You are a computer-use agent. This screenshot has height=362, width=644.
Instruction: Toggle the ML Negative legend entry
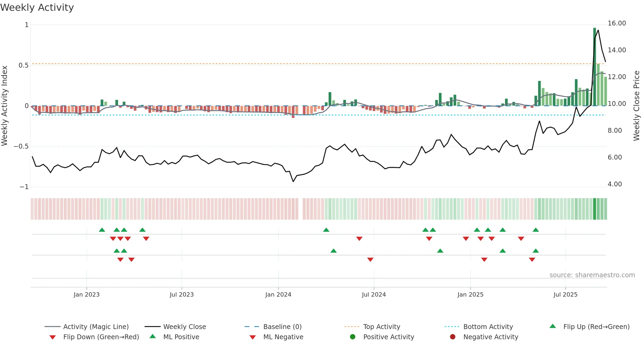coord(276,337)
